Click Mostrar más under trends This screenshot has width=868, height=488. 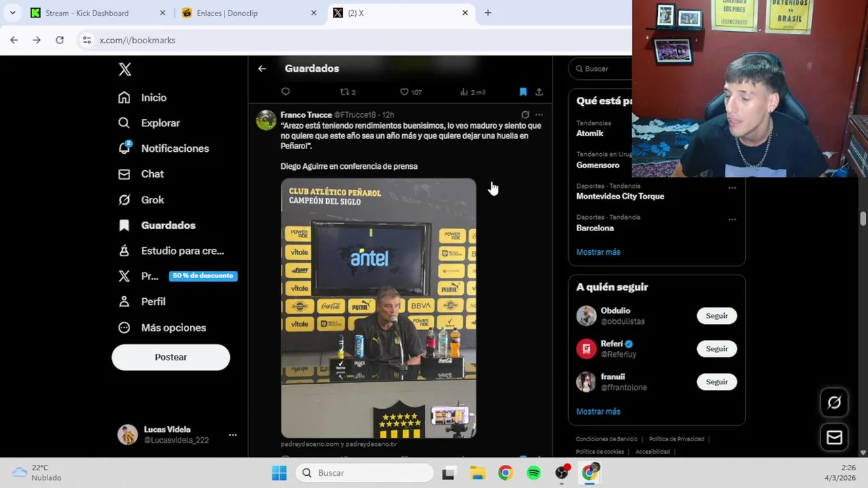598,252
